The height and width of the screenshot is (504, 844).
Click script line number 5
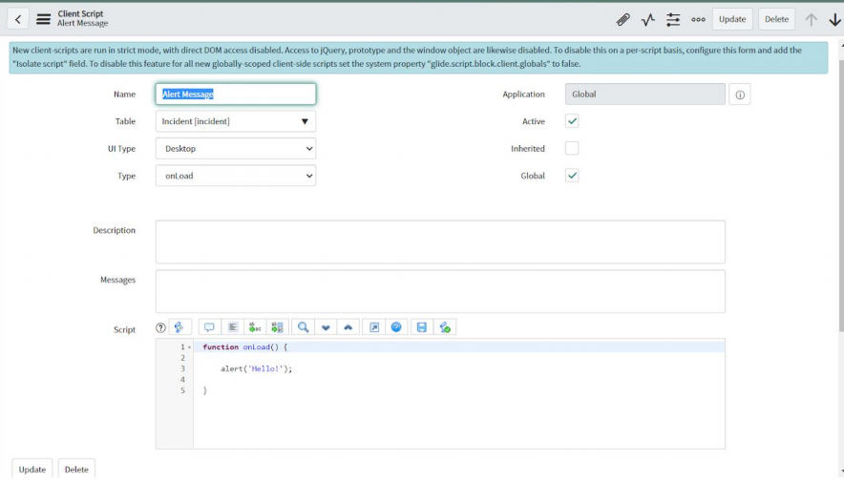pos(182,390)
